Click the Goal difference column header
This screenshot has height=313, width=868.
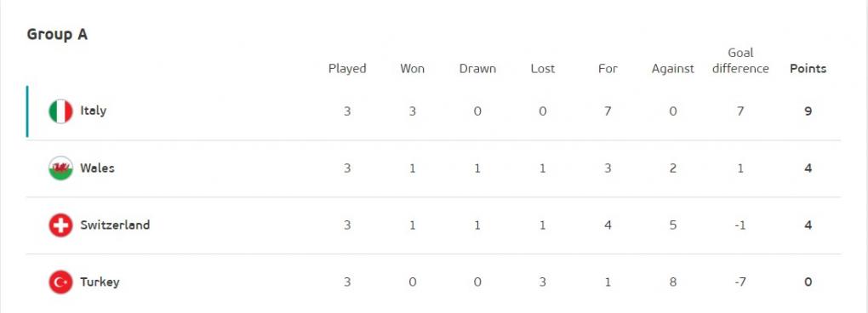740,61
